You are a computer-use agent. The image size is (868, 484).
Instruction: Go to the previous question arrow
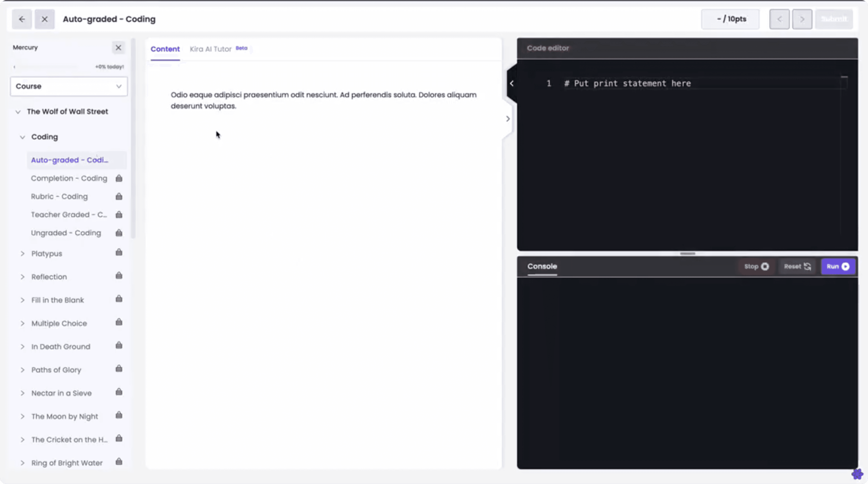(x=779, y=19)
